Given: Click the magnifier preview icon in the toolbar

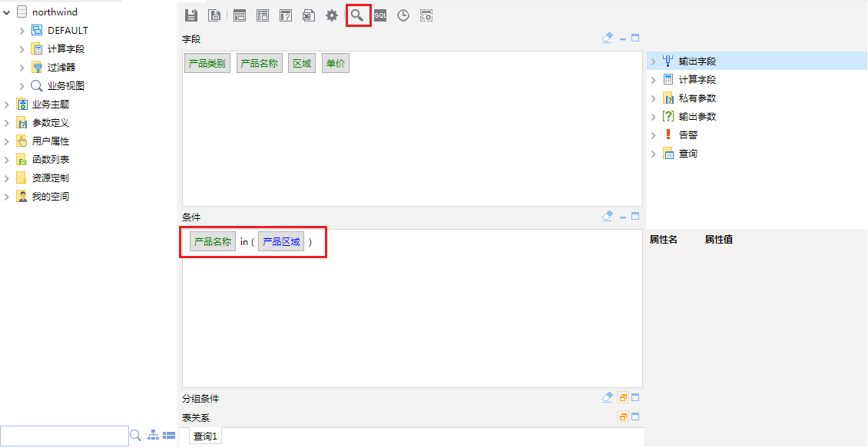Looking at the screenshot, I should [358, 15].
